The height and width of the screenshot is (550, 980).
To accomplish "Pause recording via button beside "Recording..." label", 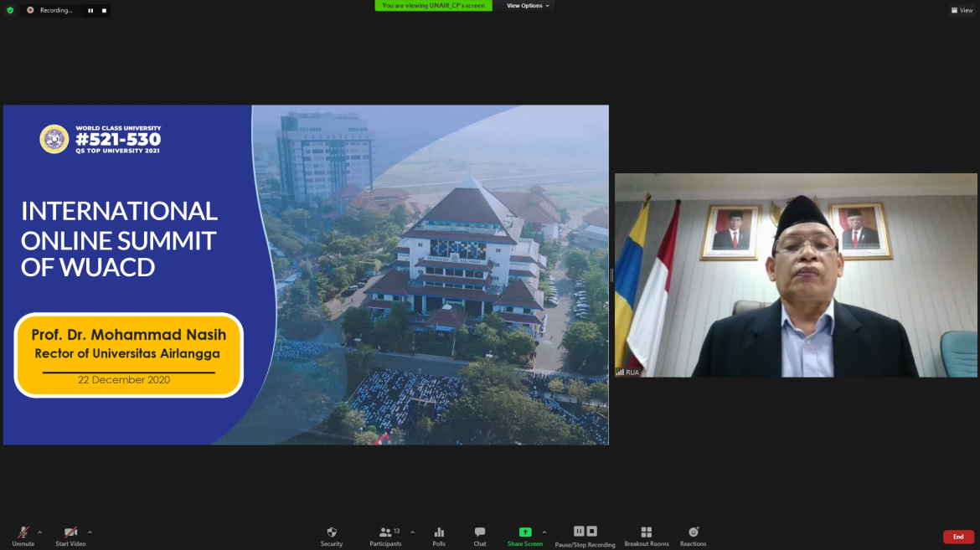I will pos(90,11).
